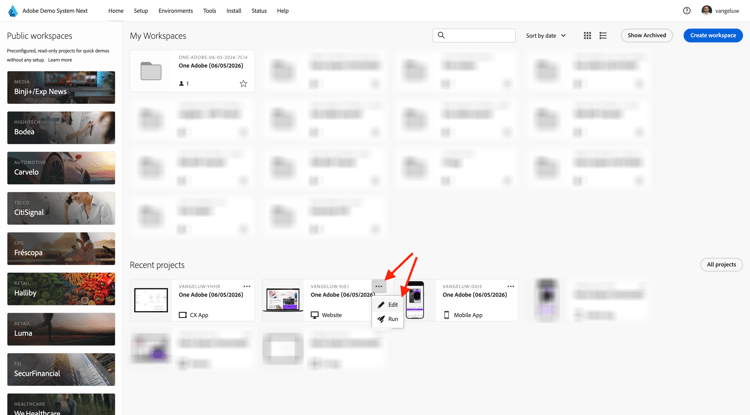Open the SecurFinancial public workspace
Viewport: 750px width, 415px height.
61,369
